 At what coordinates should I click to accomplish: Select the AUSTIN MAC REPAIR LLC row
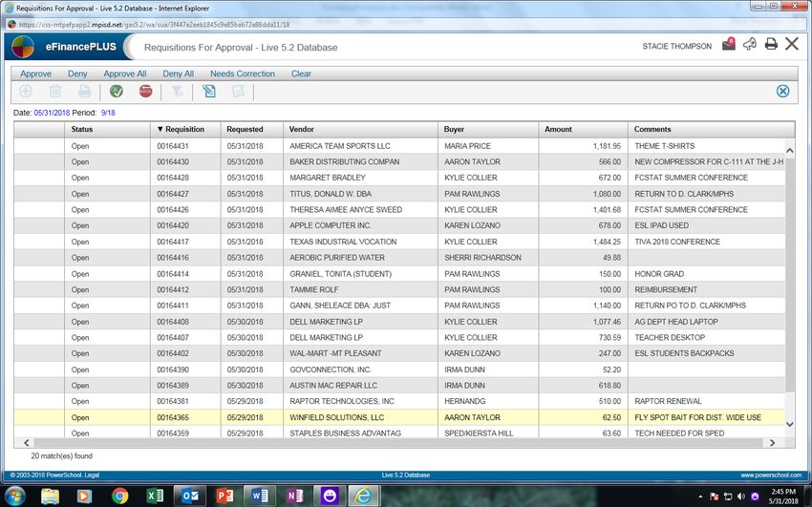click(x=399, y=386)
